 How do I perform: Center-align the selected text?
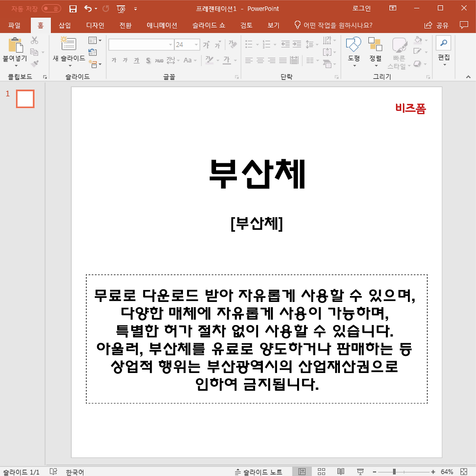[x=260, y=60]
